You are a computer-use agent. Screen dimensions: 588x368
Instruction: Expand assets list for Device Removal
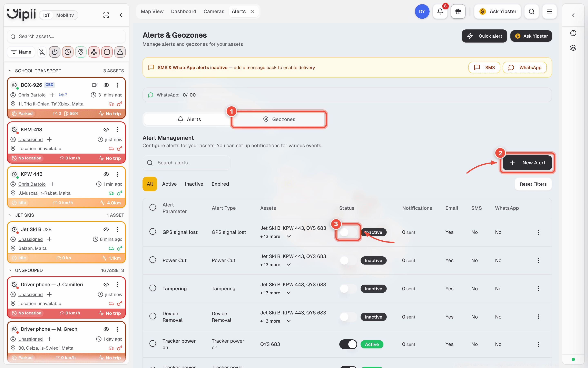pyautogui.click(x=289, y=321)
